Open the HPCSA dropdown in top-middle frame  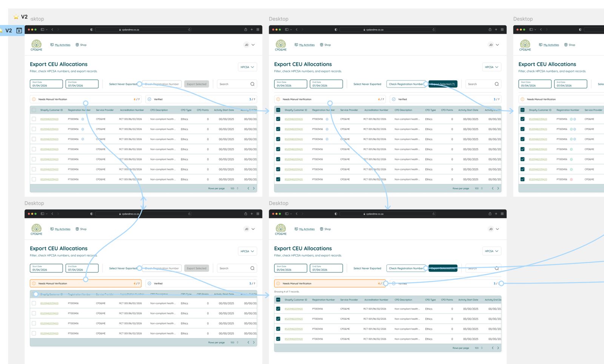[492, 67]
